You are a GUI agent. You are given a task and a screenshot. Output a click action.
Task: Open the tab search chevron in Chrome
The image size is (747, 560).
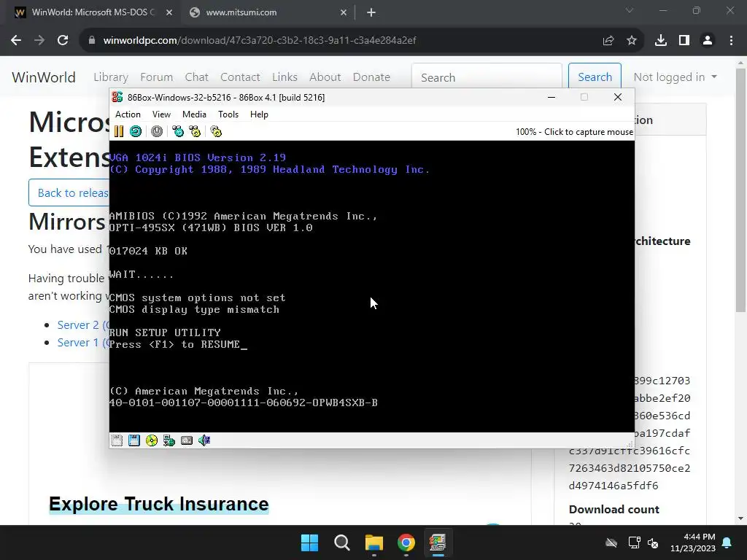[x=630, y=10]
